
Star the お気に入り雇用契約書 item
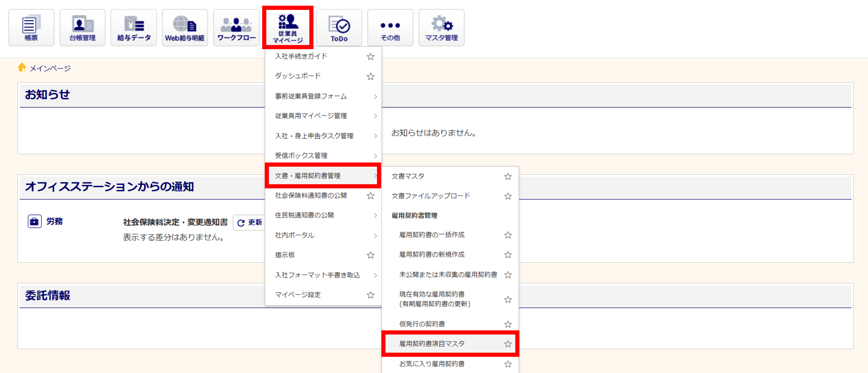508,364
